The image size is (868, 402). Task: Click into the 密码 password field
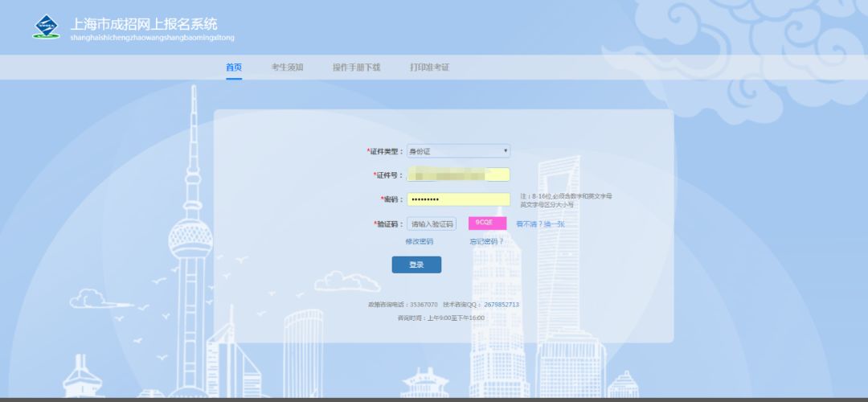point(458,199)
